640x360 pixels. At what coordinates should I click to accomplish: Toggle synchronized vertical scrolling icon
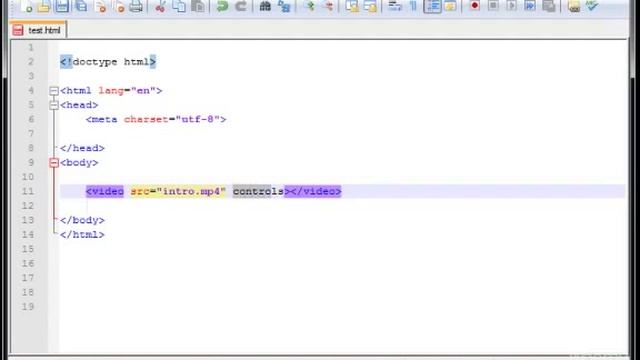(352, 6)
